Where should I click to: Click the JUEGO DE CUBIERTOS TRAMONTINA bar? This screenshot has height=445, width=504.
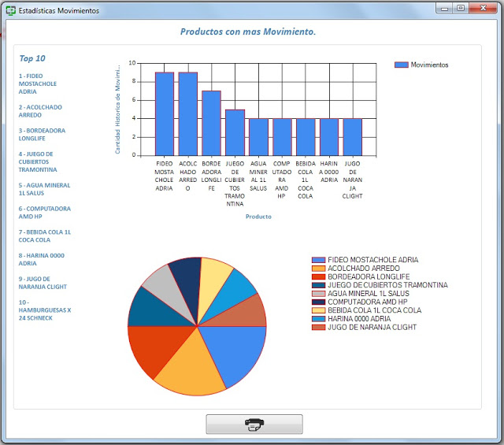tap(235, 132)
